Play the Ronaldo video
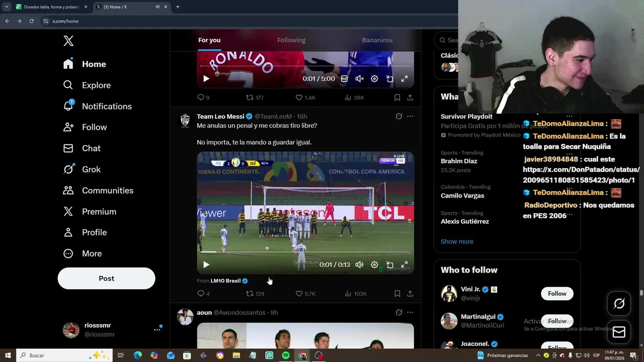 (206, 79)
